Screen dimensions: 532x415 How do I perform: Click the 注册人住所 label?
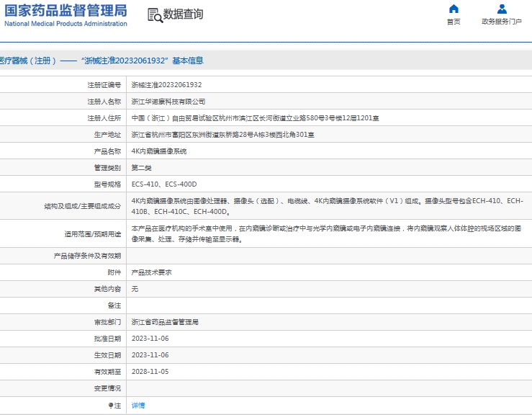[x=104, y=118]
